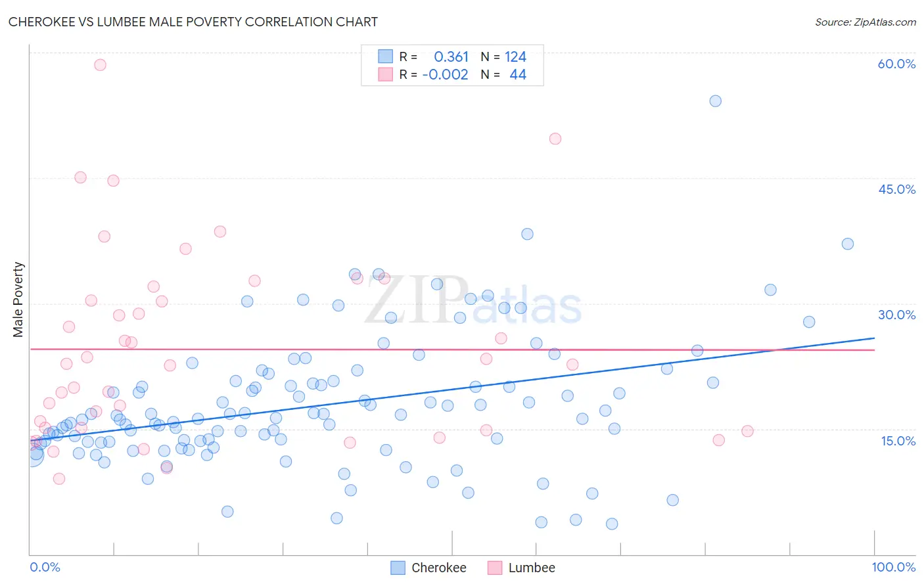Click the R value -0.002 text
Image resolution: width=924 pixels, height=586 pixels.
click(445, 74)
